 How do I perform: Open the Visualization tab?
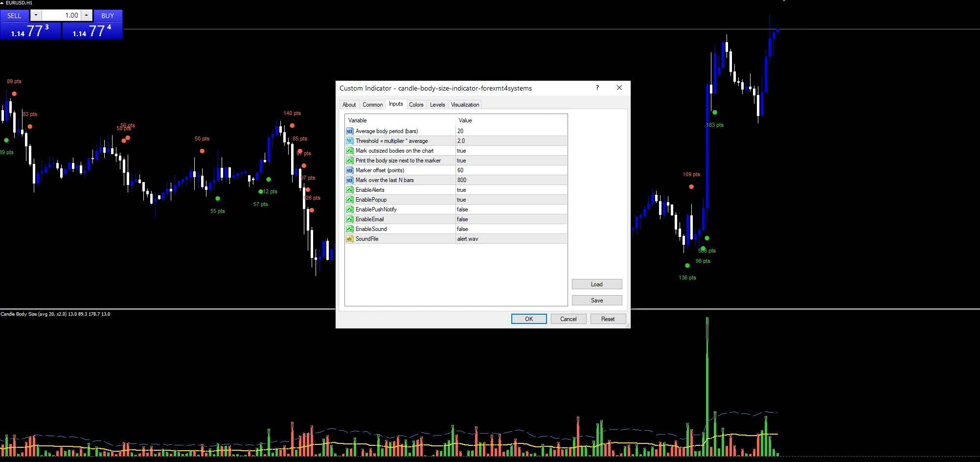465,105
